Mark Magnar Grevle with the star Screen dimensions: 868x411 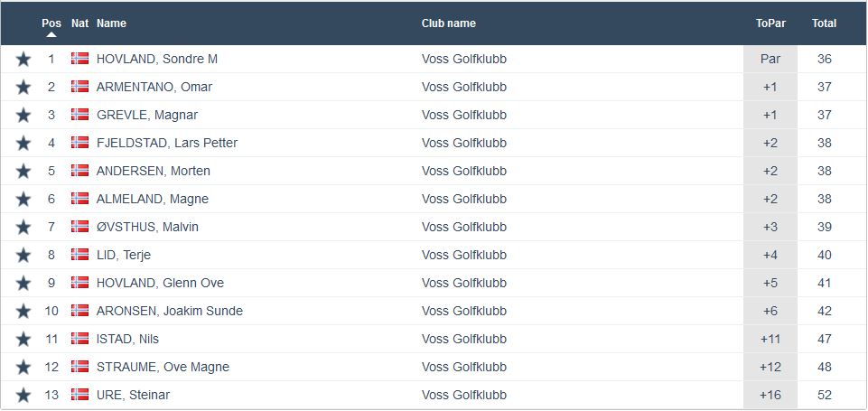pos(23,116)
